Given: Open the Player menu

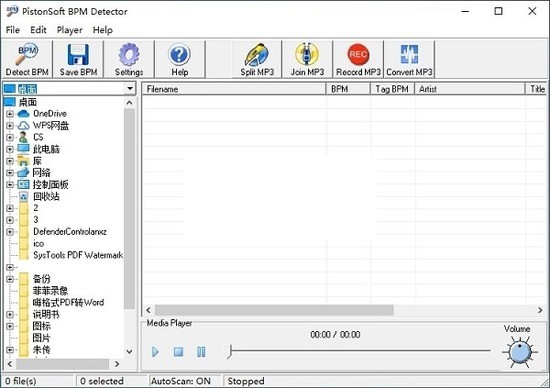Looking at the screenshot, I should click(69, 30).
